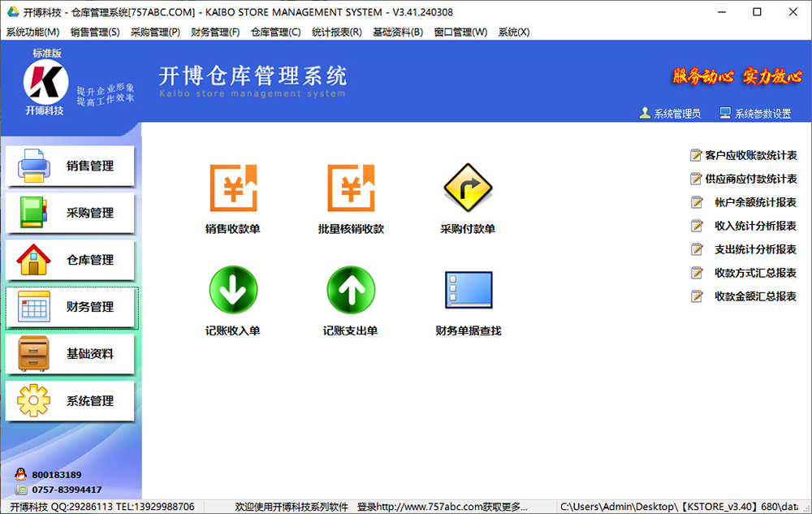This screenshot has width=812, height=514.
Task: Click the printer icon for 销售管理
Action: click(x=33, y=166)
